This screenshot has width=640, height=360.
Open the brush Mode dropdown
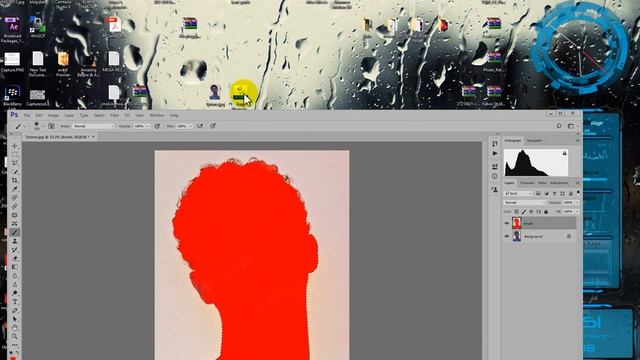pyautogui.click(x=93, y=126)
